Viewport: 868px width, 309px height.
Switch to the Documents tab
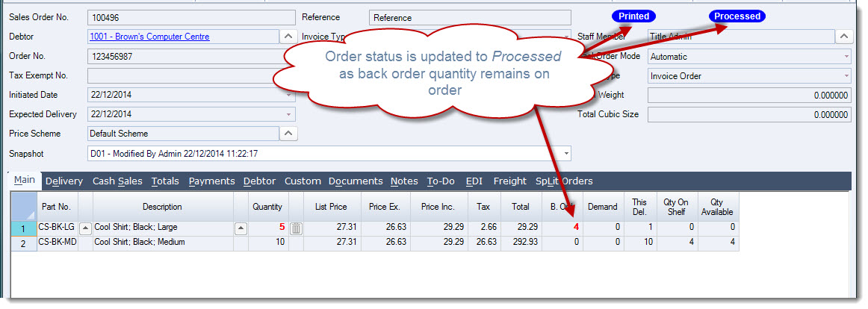point(356,181)
